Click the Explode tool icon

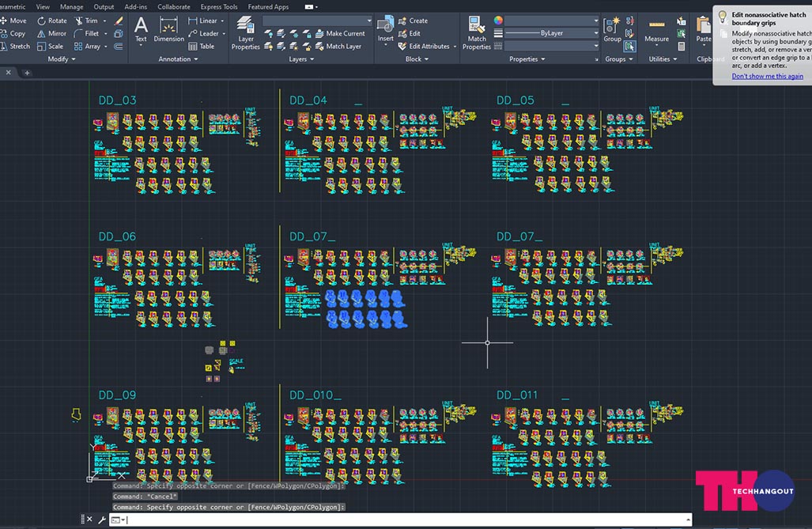119,34
